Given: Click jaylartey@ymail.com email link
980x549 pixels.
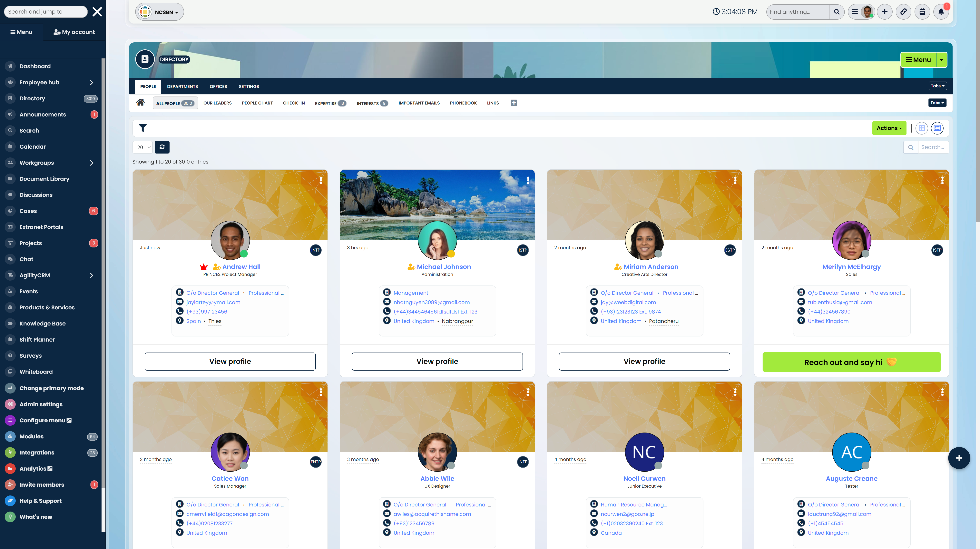Looking at the screenshot, I should (x=213, y=302).
